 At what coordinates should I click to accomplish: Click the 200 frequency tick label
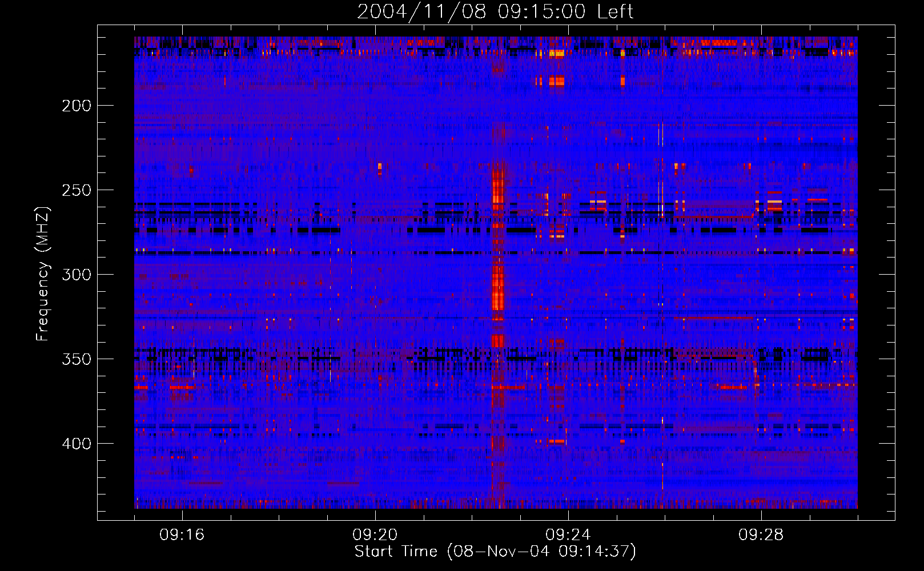click(77, 106)
